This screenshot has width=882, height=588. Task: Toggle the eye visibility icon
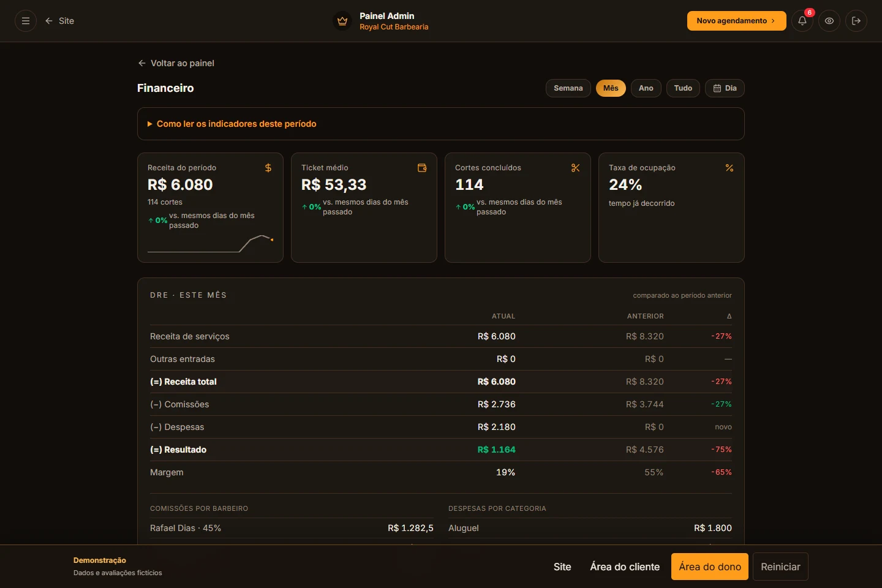pos(829,21)
